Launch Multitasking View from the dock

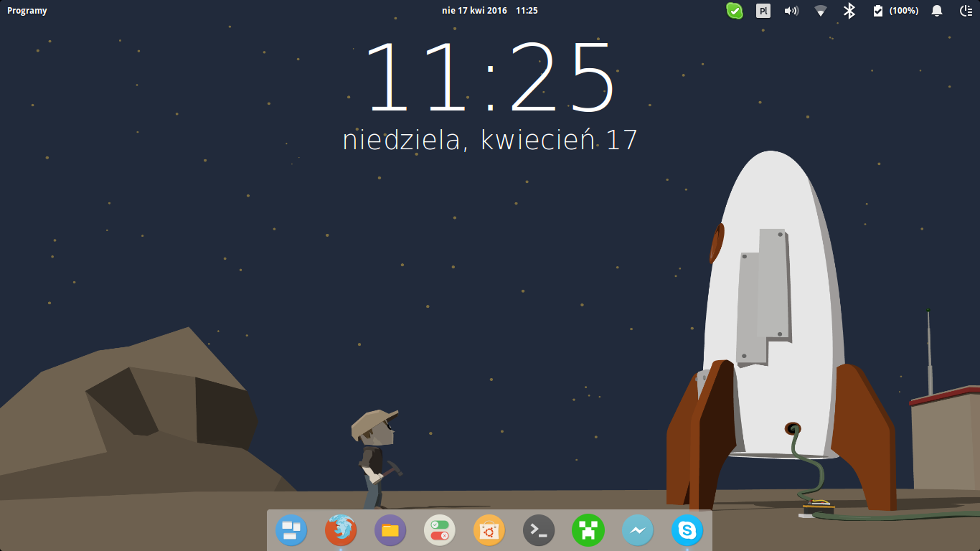tap(291, 531)
